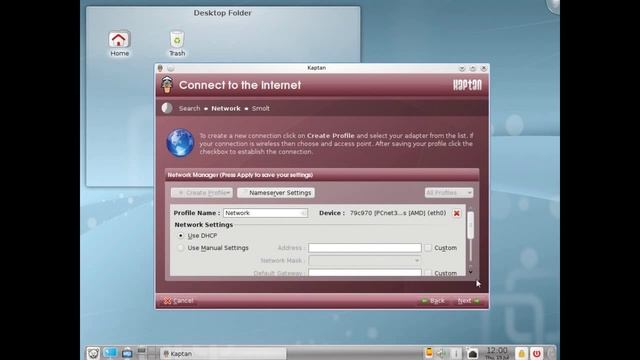Enable the Custom checkbox next to Address
The height and width of the screenshot is (360, 640).
[x=427, y=248]
